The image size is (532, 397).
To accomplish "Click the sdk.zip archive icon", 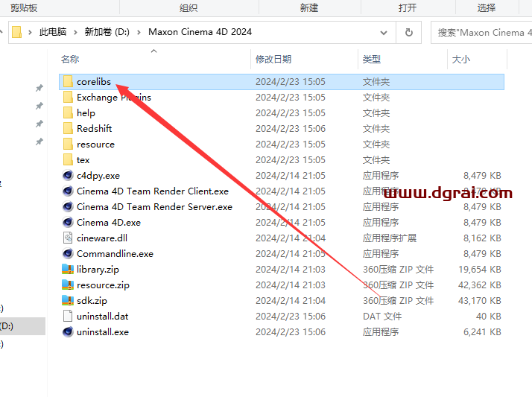I will click(68, 300).
